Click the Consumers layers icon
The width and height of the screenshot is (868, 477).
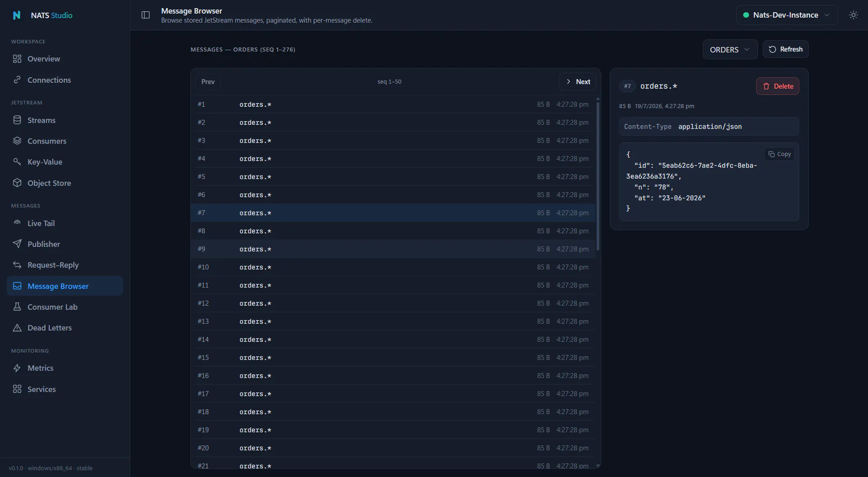point(17,141)
